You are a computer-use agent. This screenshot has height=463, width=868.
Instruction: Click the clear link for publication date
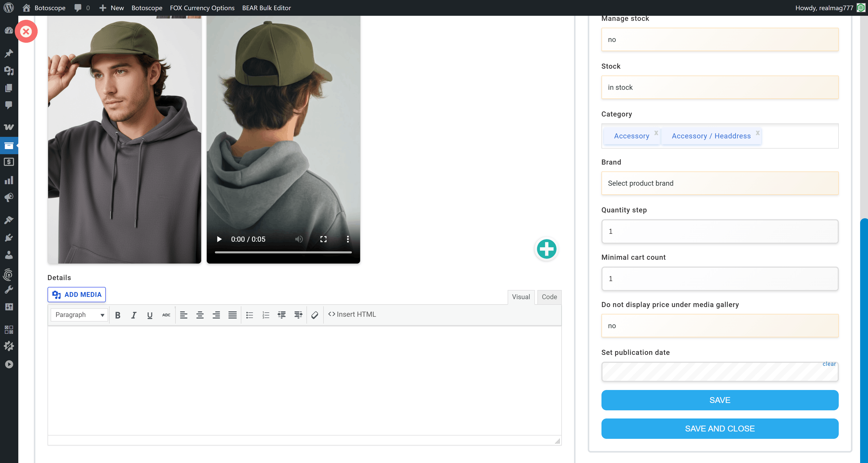pyautogui.click(x=829, y=364)
